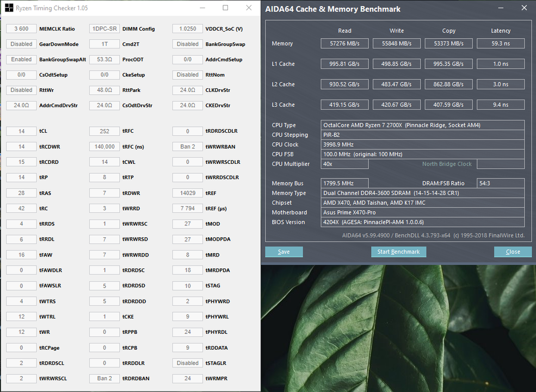Click the empty North Bridge Clock field

coord(501,164)
